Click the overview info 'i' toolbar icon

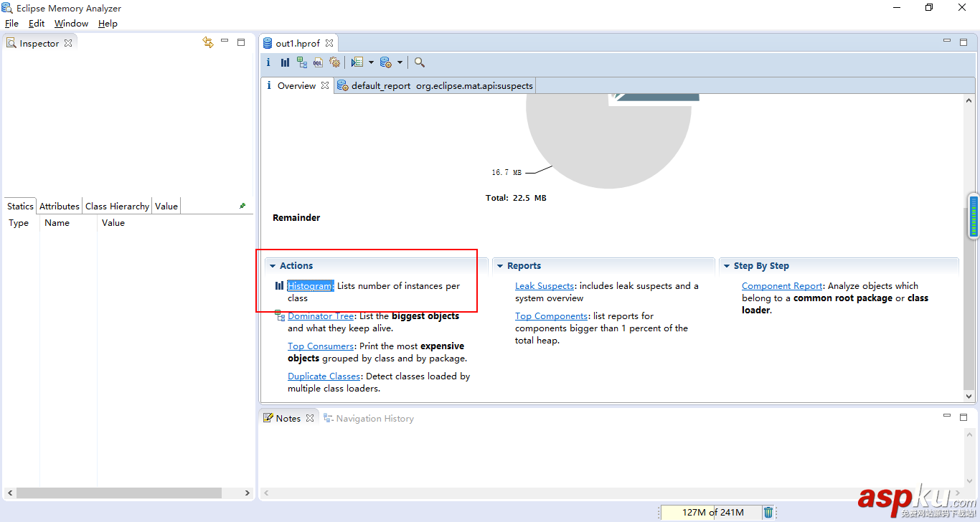tap(269, 62)
